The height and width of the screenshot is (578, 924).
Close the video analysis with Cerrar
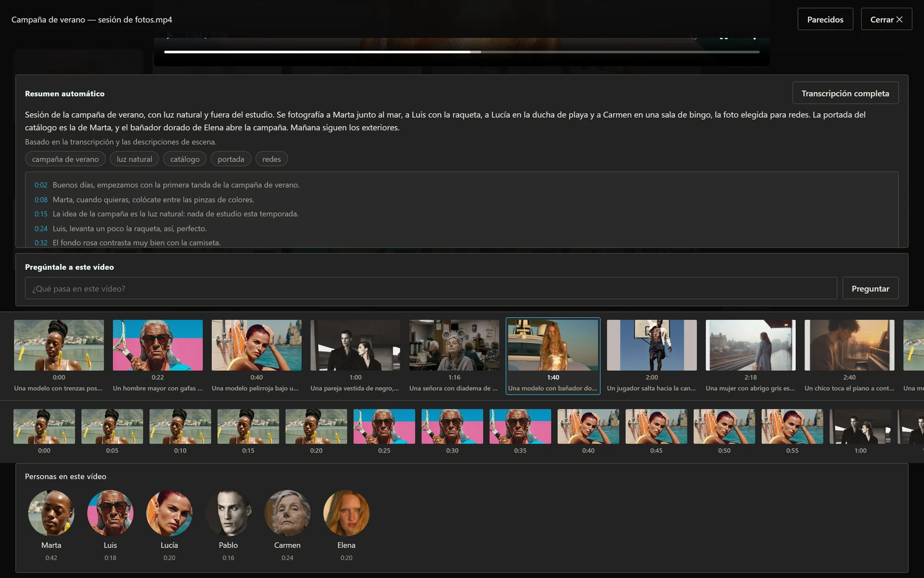886,19
